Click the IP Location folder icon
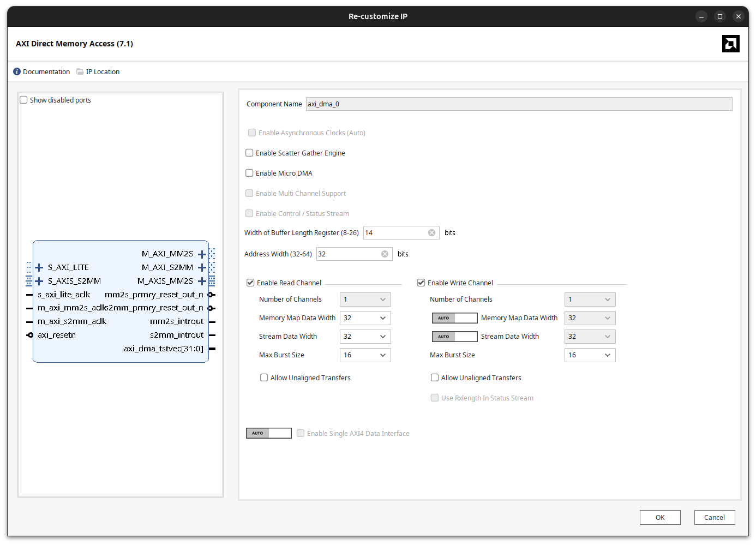This screenshot has width=756, height=545. [80, 71]
